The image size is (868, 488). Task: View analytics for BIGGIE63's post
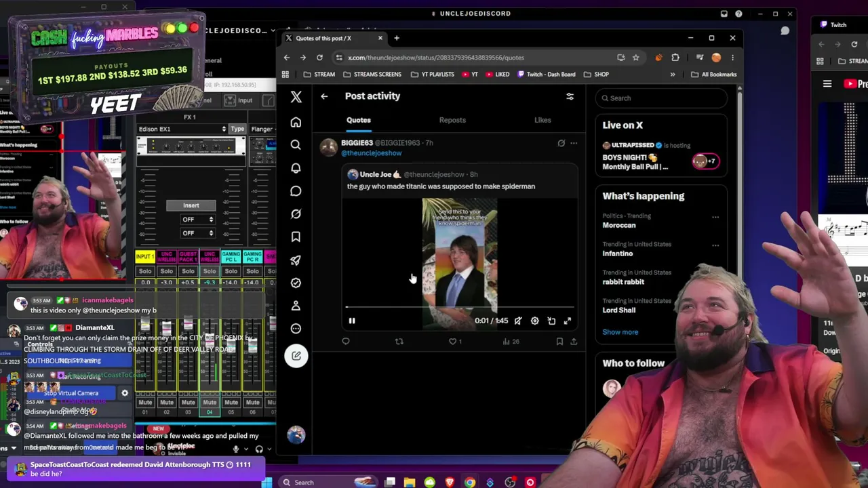point(511,342)
